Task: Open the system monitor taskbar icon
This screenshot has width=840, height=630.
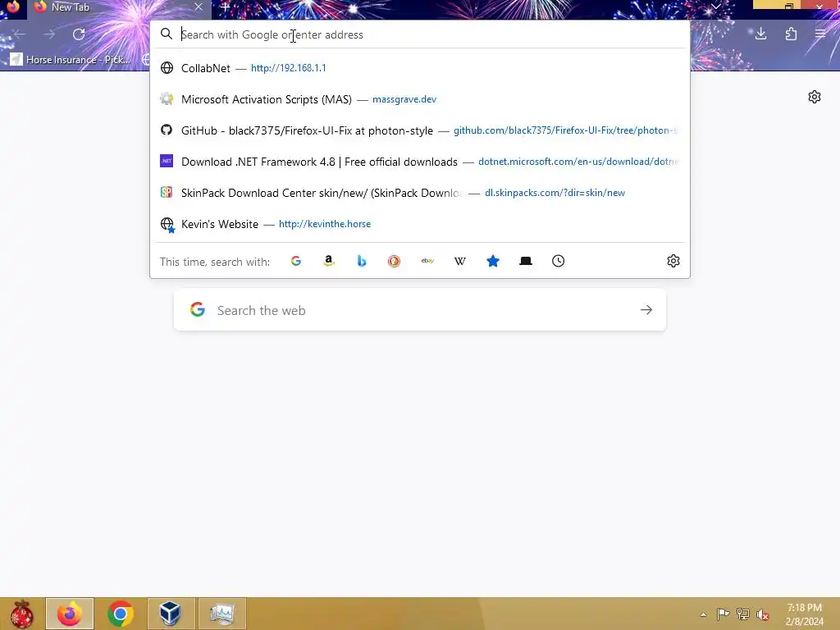Action: (222, 614)
